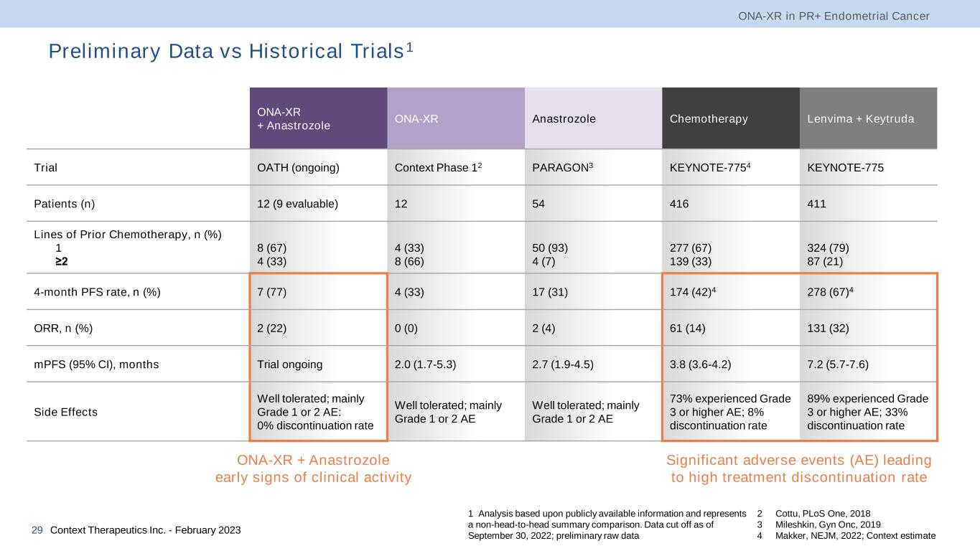
Task: Select the '17 (31)' PFS rate value
Action: [x=551, y=291]
